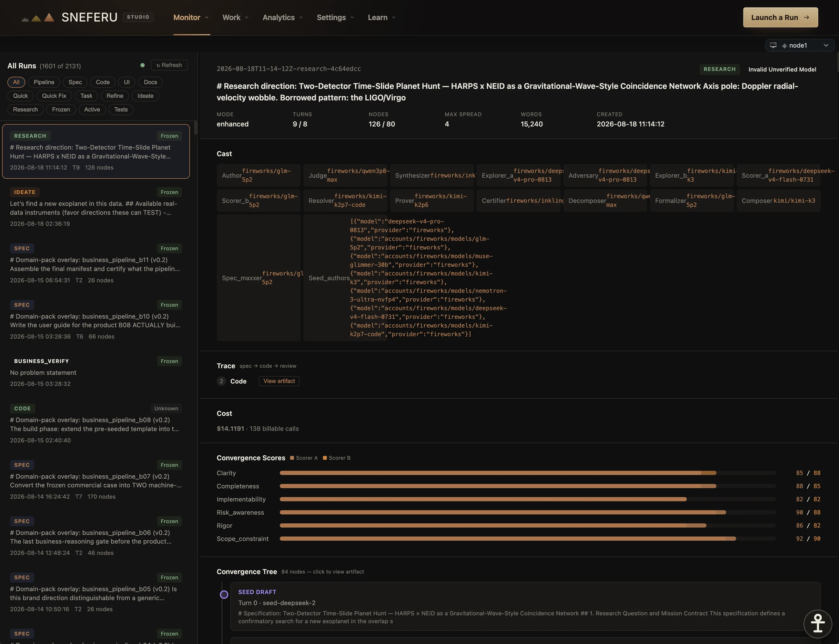Open the business_pipeline_b06 spec run
Viewport: 839px width, 644px height.
[x=96, y=537]
